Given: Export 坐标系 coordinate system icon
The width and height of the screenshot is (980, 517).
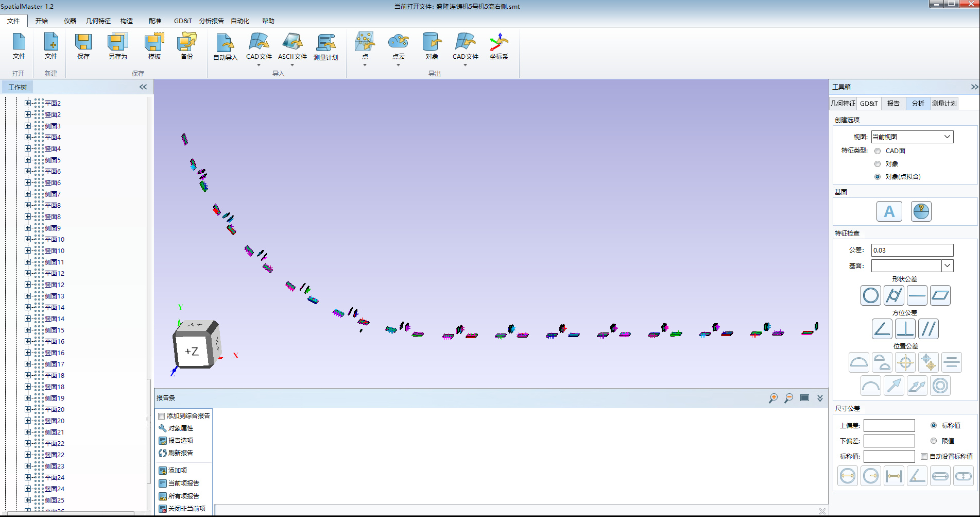Looking at the screenshot, I should [x=498, y=46].
